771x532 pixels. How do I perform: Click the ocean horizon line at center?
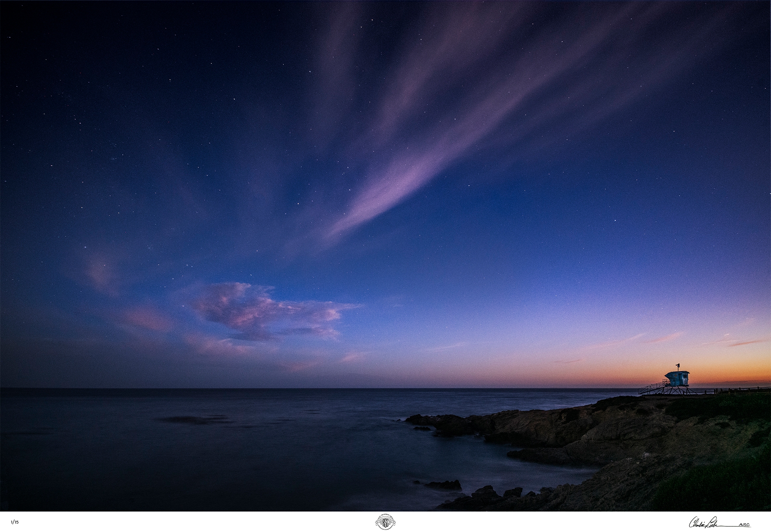[385, 388]
